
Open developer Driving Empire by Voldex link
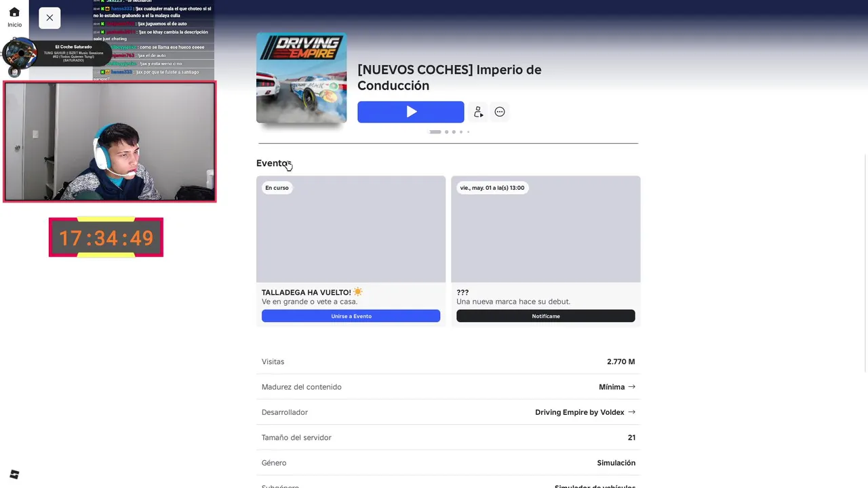pos(585,412)
